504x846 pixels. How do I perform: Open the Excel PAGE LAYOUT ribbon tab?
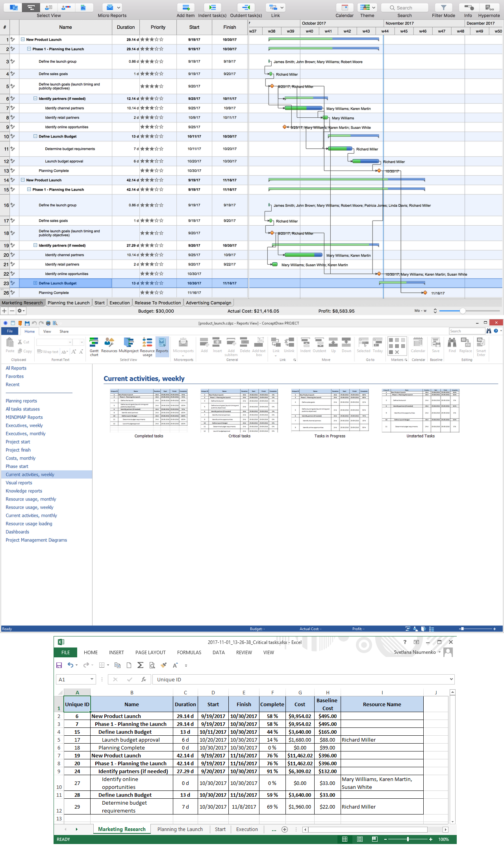coord(150,653)
